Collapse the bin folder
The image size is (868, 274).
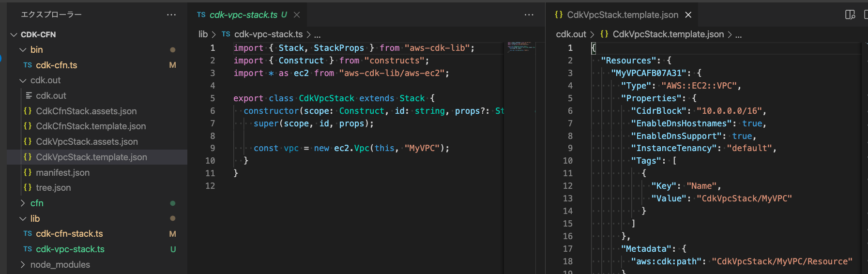coord(23,50)
